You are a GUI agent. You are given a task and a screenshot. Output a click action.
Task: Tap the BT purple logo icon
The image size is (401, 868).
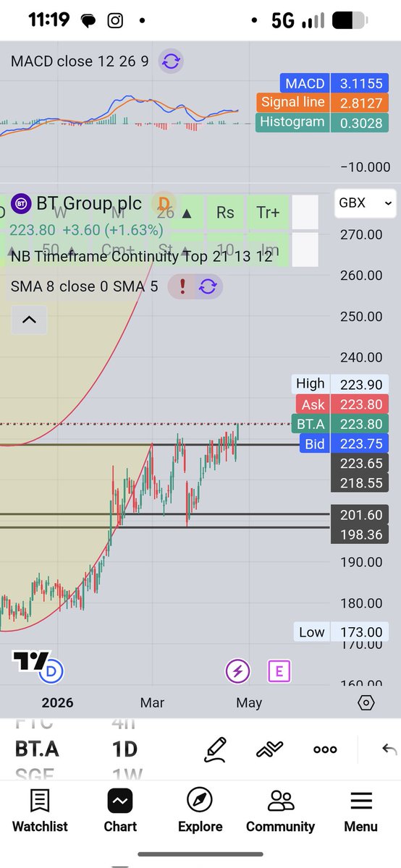(x=21, y=204)
